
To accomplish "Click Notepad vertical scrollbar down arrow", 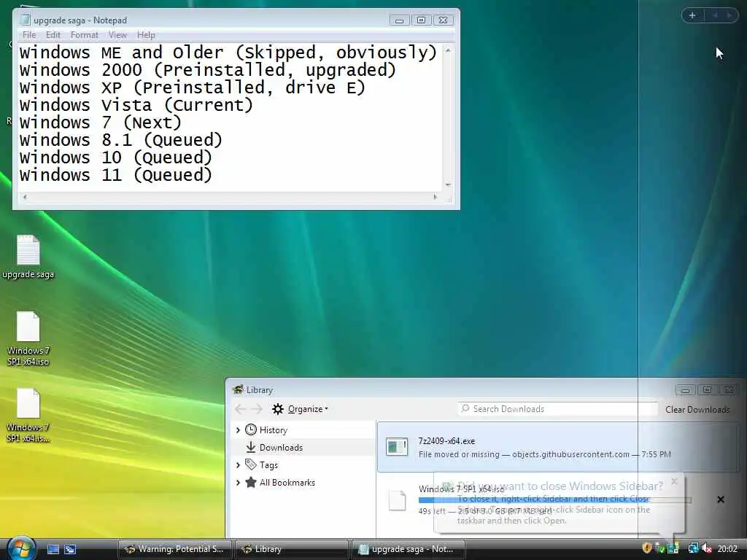I will (x=448, y=184).
